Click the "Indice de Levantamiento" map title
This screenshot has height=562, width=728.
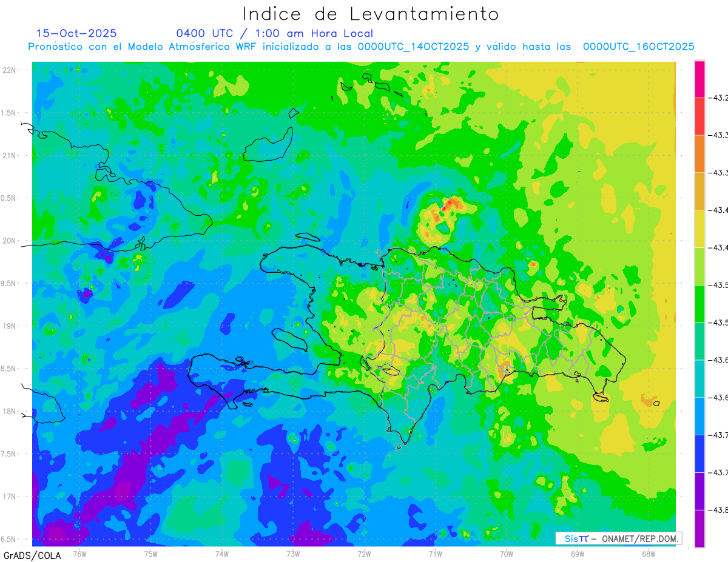tap(370, 14)
